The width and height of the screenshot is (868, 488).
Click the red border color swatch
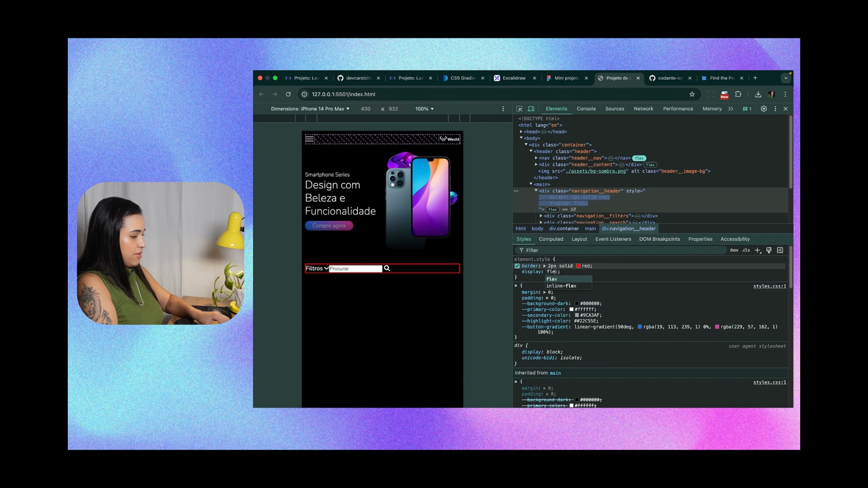point(578,266)
